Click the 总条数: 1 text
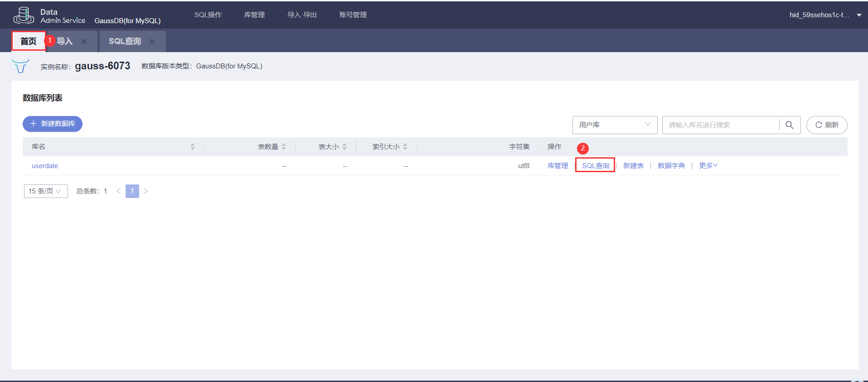Screen dimensions: 868x382 92,191
